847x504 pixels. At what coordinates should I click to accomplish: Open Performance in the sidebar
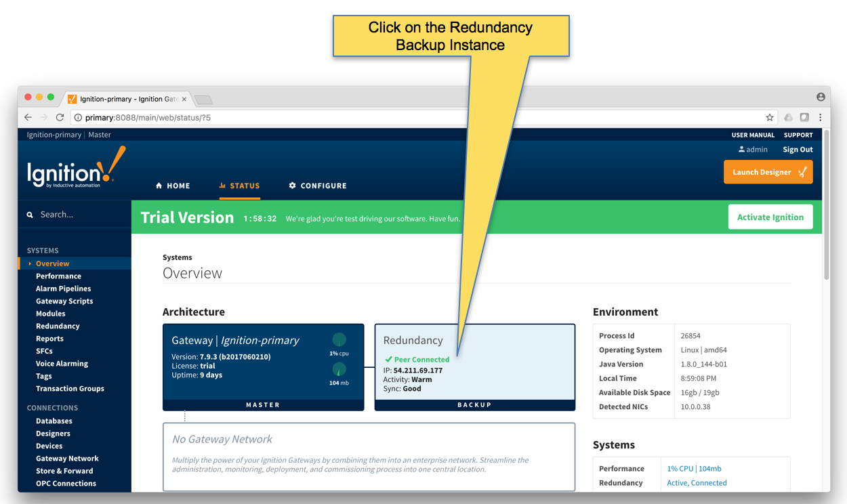click(x=58, y=276)
